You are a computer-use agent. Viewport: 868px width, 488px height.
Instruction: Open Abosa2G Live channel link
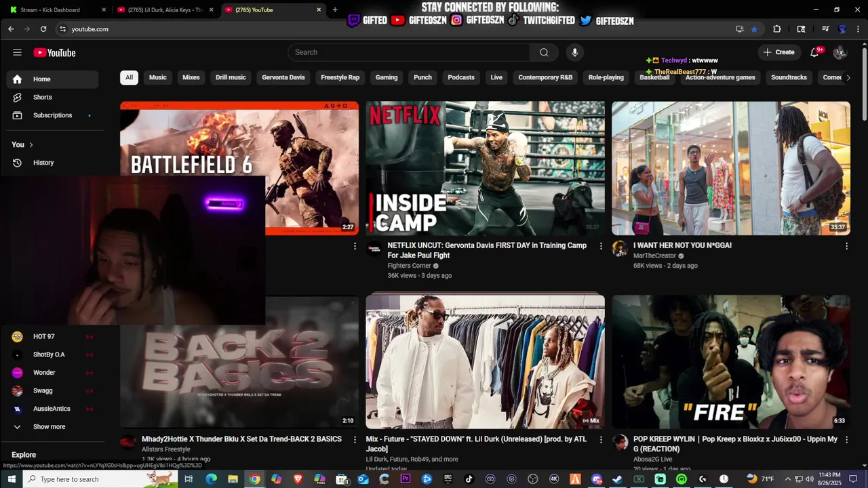[x=653, y=459]
